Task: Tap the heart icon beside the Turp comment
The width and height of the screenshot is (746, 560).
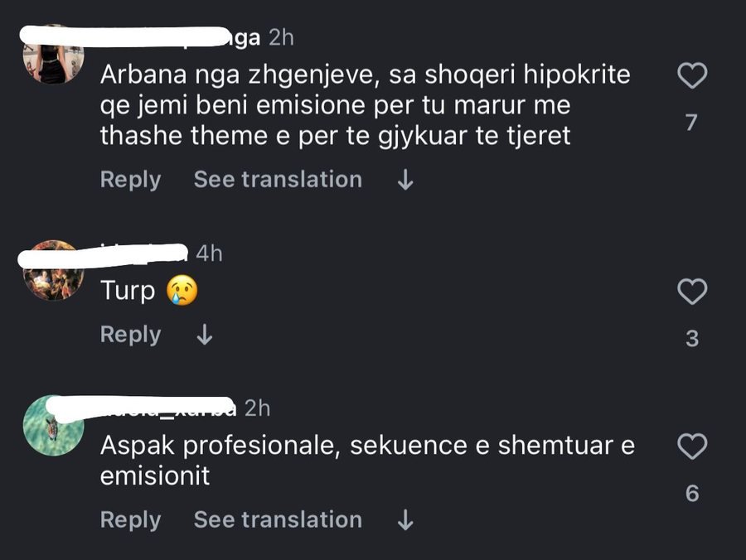Action: (x=693, y=290)
